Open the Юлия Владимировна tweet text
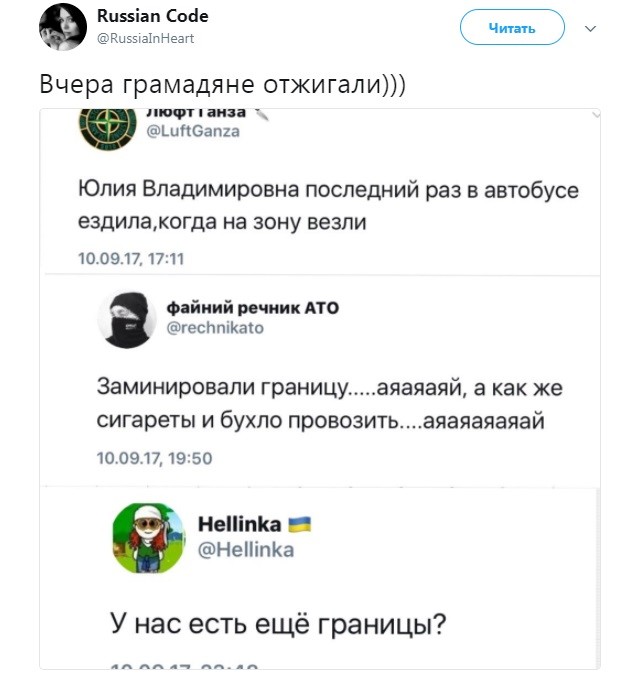The height and width of the screenshot is (674, 635). [328, 205]
